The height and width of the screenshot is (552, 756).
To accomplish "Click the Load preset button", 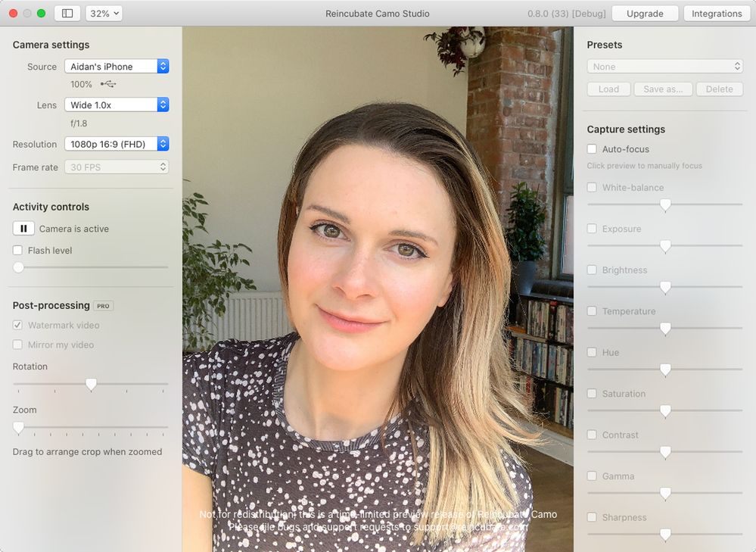I will click(608, 89).
